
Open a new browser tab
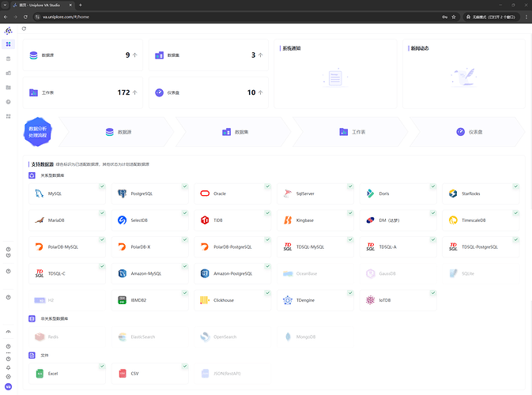click(x=81, y=5)
